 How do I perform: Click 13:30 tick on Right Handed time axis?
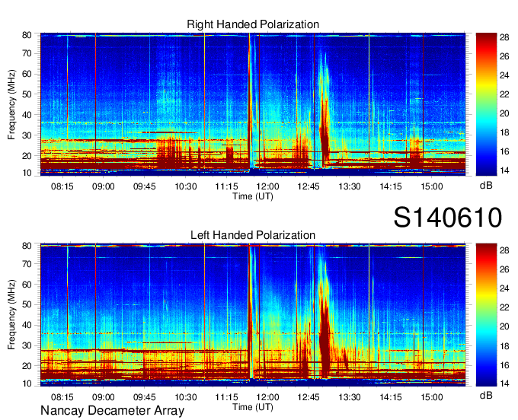[350, 186]
